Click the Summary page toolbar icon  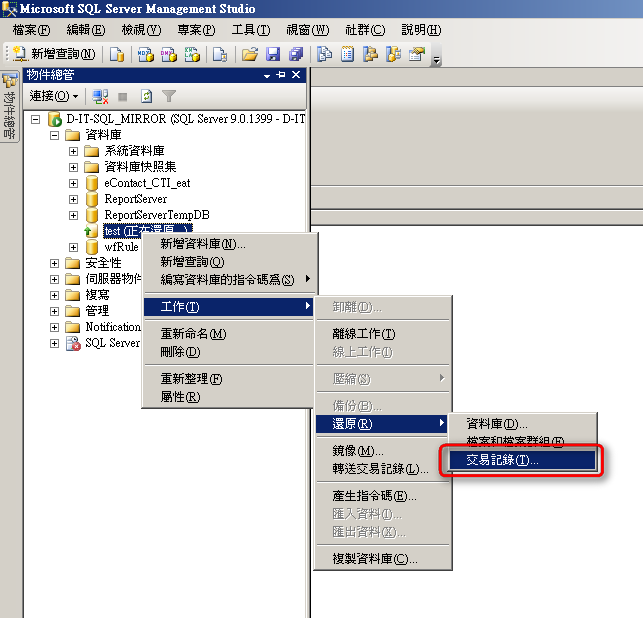point(347,54)
